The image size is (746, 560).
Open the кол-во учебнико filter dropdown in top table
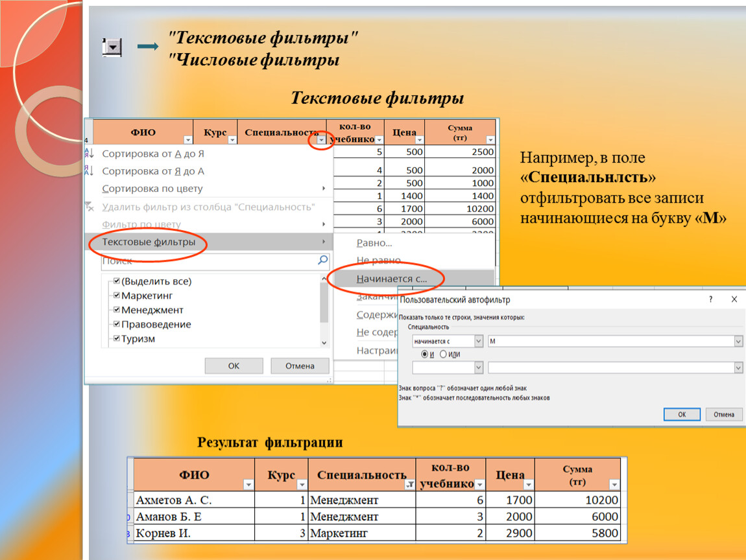click(379, 140)
